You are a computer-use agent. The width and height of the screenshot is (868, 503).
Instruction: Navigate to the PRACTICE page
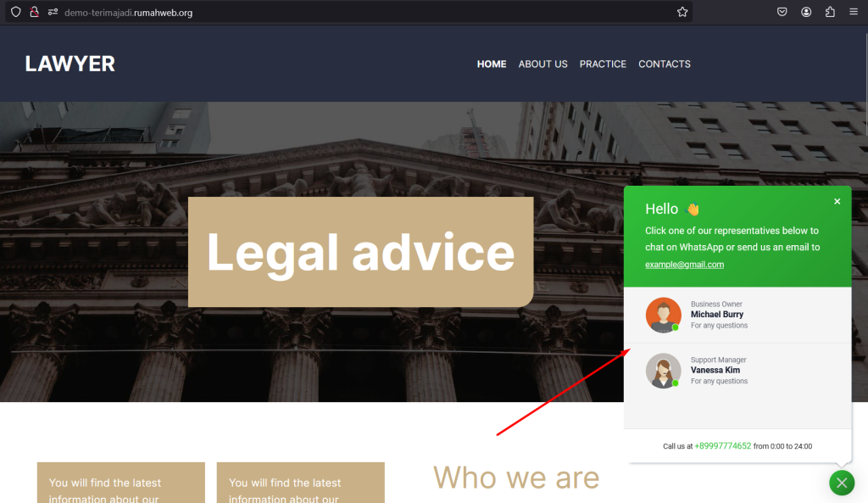click(x=603, y=64)
